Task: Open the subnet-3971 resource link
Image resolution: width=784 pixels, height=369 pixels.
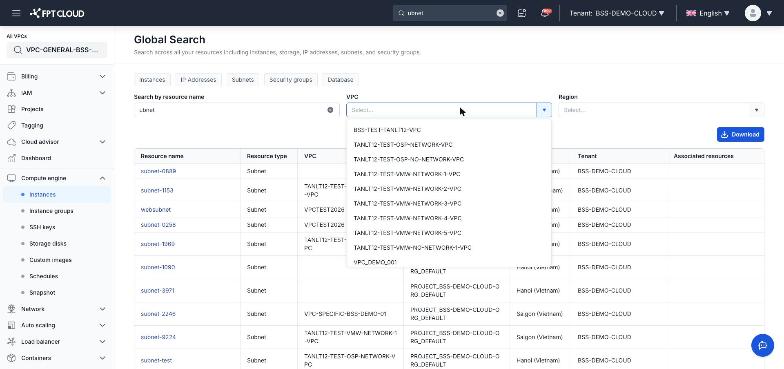Action: pos(158,290)
